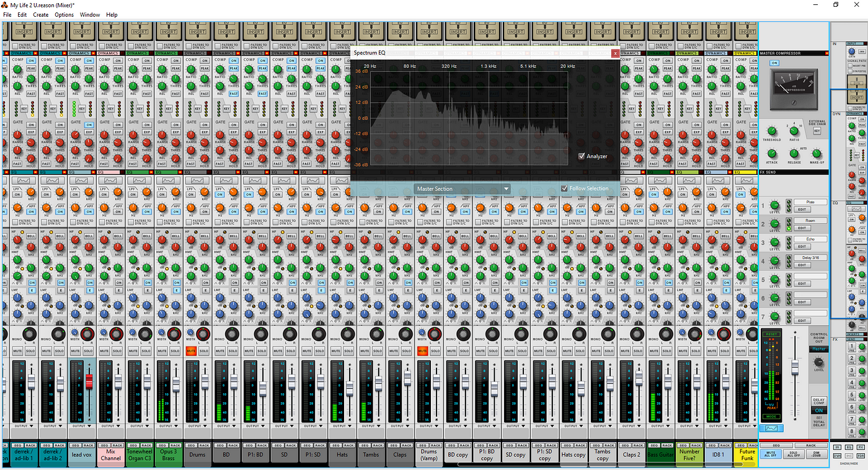The image size is (868, 470).
Task: Click the Control Room Out level knob
Action: pyautogui.click(x=818, y=361)
